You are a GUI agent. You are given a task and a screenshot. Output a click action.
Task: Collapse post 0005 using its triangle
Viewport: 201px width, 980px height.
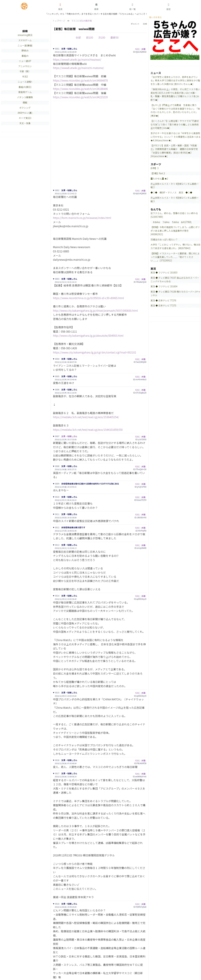(54, 377)
